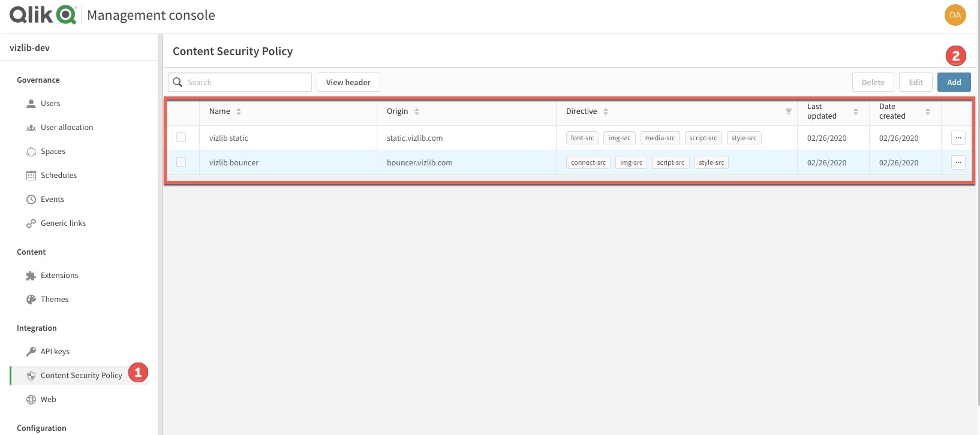Screen dimensions: 980x435
Task: Select the vizlib bouncer row checkbox
Action: (181, 162)
